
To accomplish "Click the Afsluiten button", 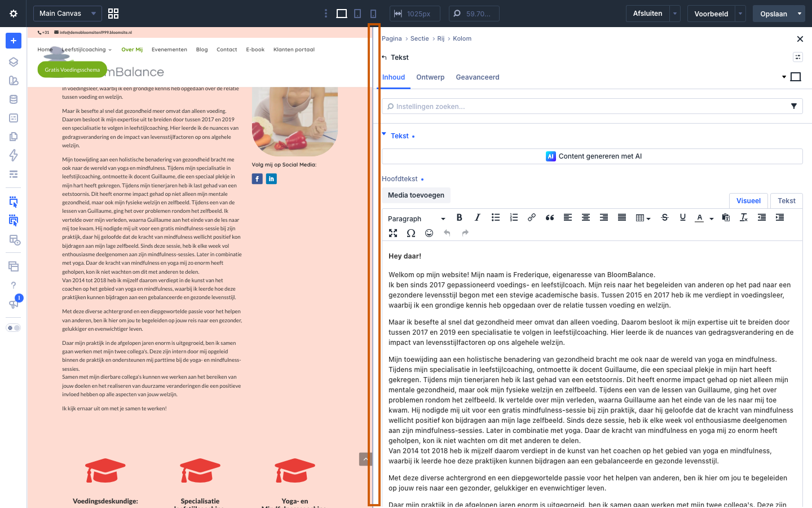I will (x=647, y=14).
